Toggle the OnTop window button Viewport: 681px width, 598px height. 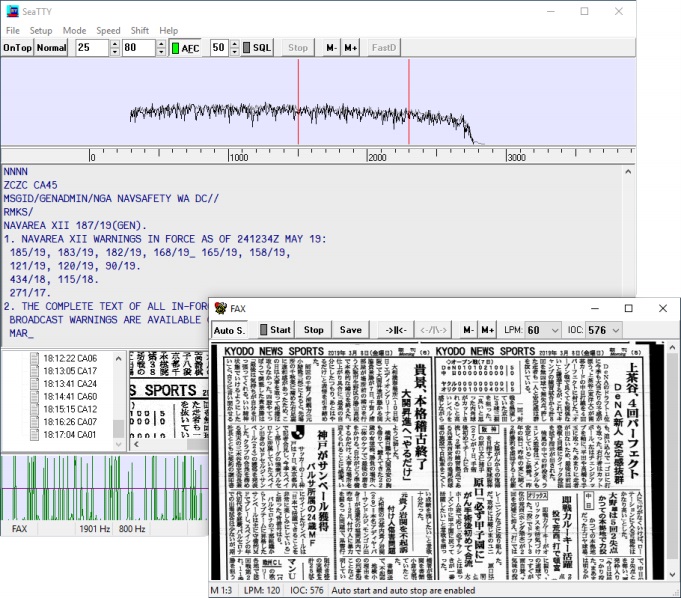click(x=17, y=48)
